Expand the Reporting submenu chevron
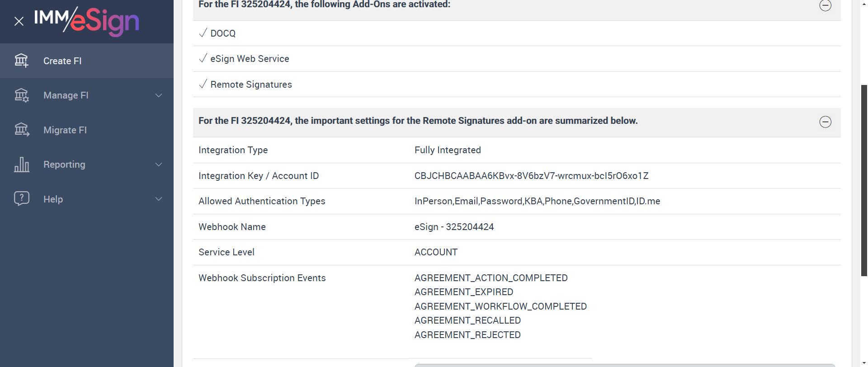Screen dimensions: 868x367 tap(159, 165)
